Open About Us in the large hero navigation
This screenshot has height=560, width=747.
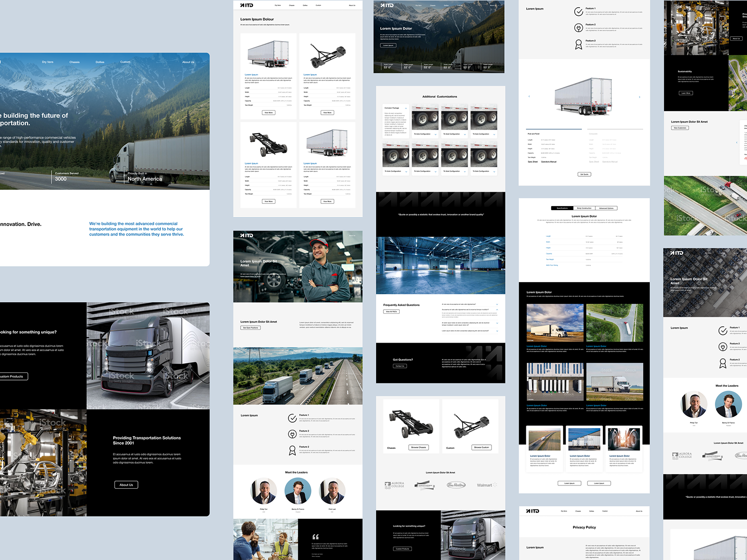click(x=188, y=62)
